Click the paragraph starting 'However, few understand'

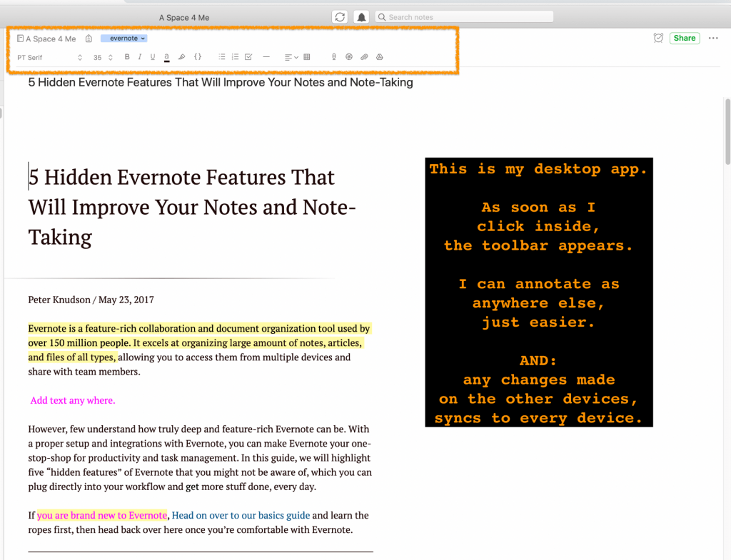point(200,457)
